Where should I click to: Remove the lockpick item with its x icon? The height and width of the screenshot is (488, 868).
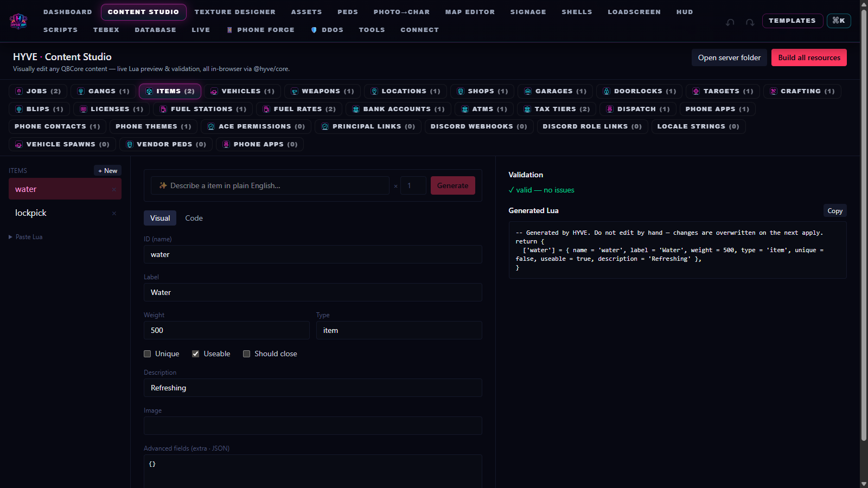click(114, 213)
